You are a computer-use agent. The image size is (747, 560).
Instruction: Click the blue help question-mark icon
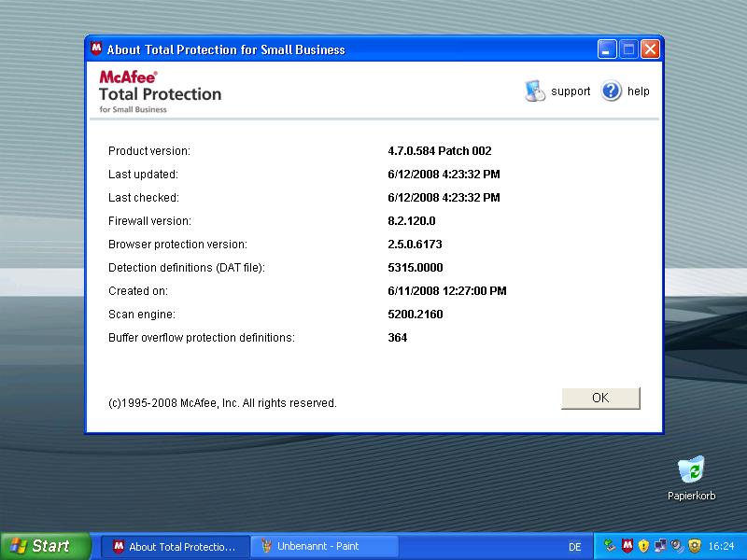click(x=611, y=91)
